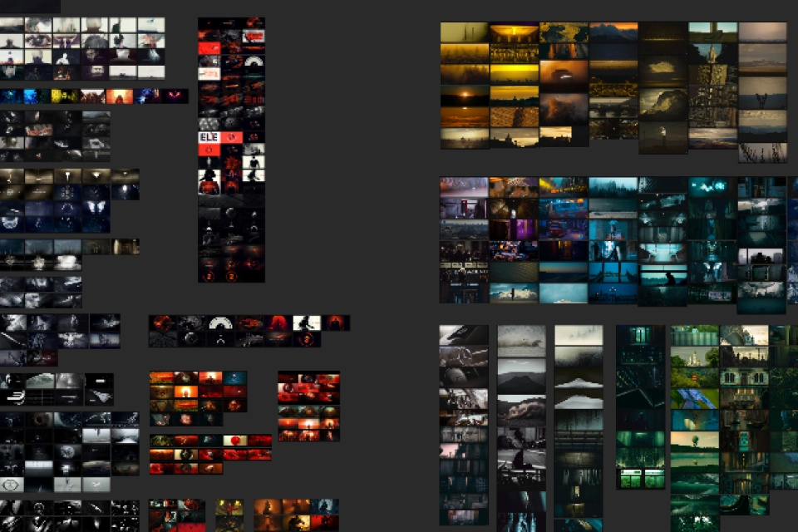Select the red circle on cream background thumbnail
Screen dimensions: 798x532
(x=235, y=441)
